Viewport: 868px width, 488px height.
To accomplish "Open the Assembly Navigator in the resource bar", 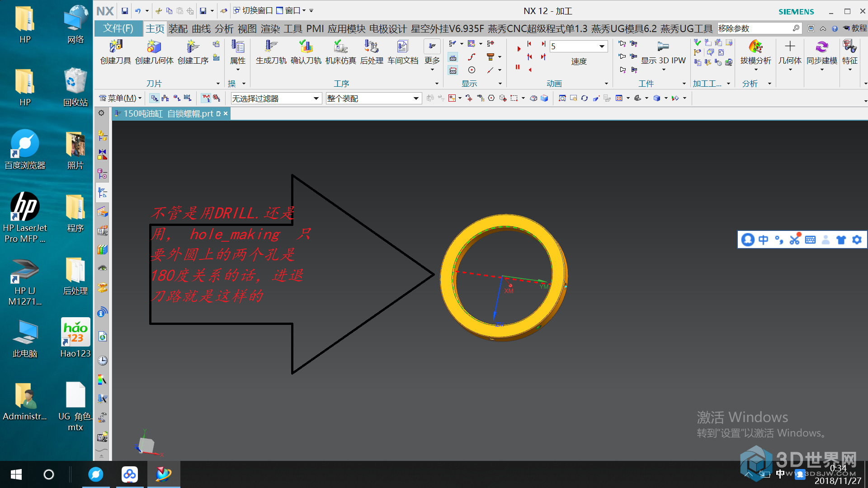I will click(103, 136).
